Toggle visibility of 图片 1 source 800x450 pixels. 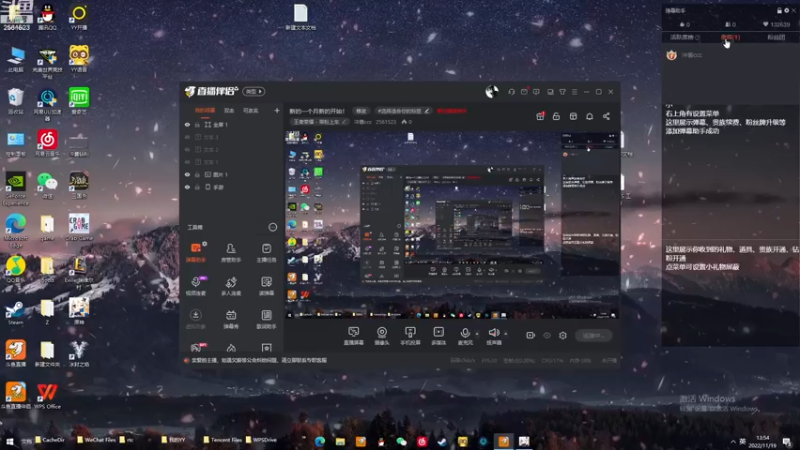click(x=187, y=174)
